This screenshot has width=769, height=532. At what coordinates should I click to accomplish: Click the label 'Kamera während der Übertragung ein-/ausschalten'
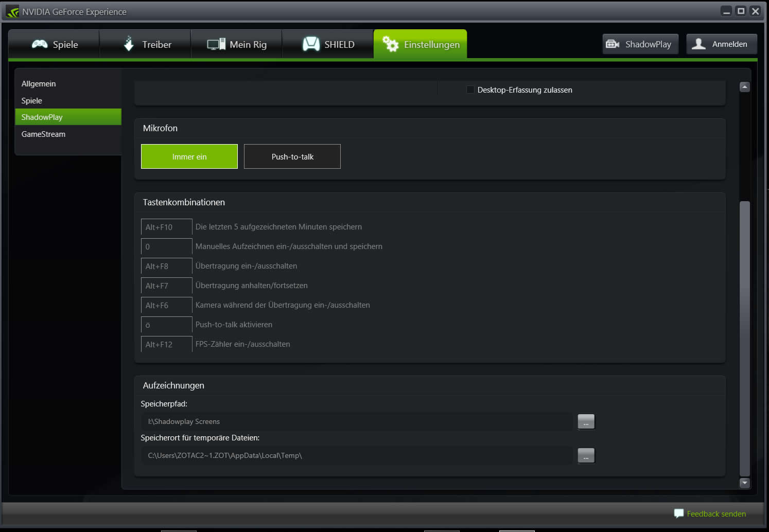tap(283, 305)
